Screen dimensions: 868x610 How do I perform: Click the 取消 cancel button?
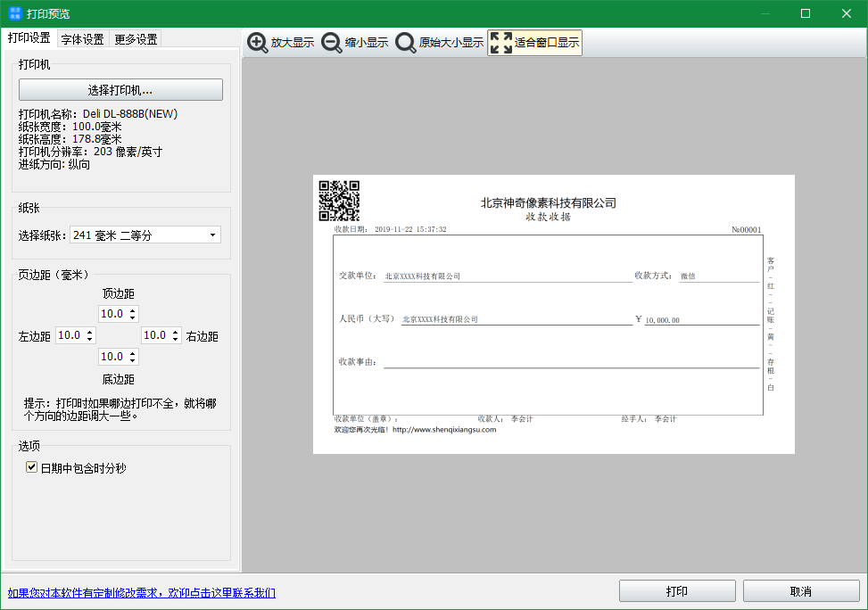pyautogui.click(x=800, y=591)
